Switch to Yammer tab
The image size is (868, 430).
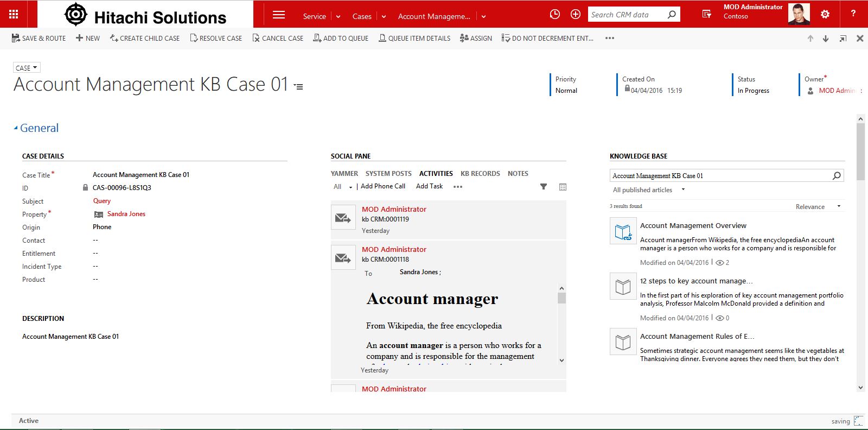pos(344,174)
